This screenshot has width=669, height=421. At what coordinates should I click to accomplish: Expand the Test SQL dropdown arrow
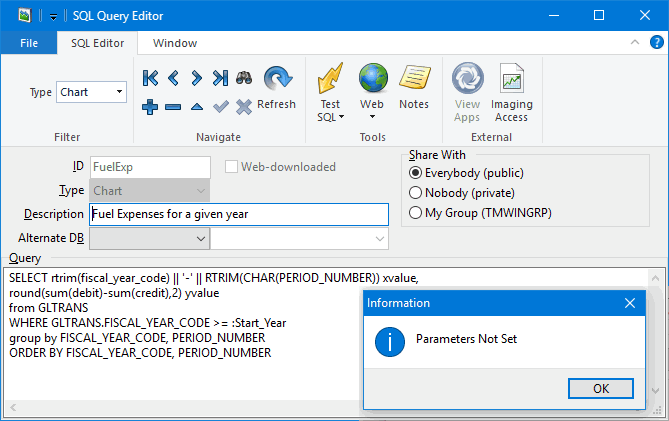341,117
